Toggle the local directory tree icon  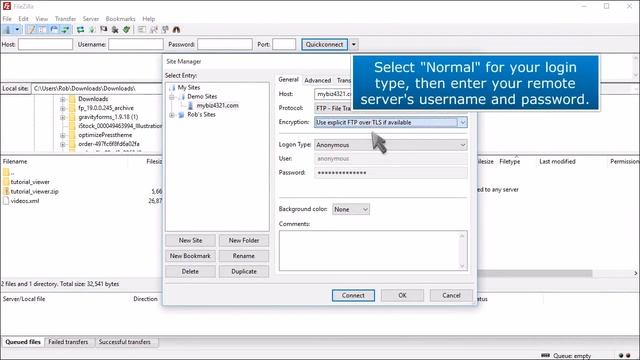(42, 29)
